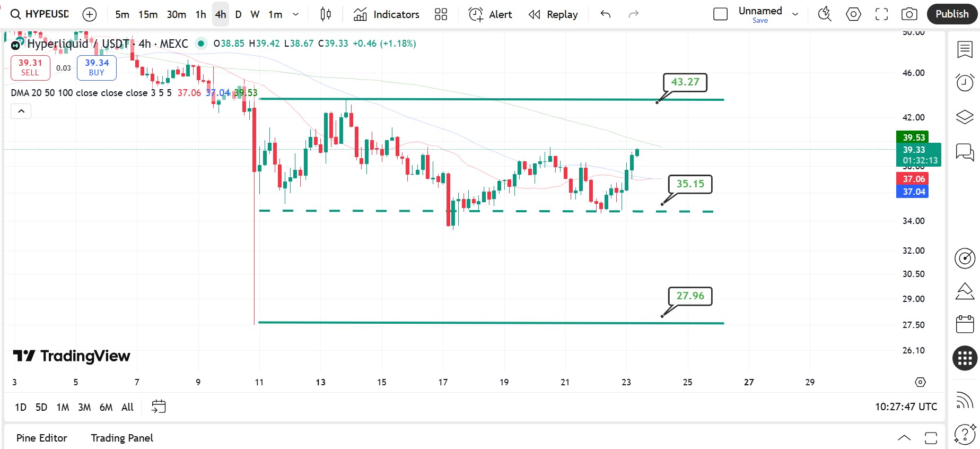Expand the timeframe dropdown chevron
This screenshot has width=980, height=449.
coord(296,14)
